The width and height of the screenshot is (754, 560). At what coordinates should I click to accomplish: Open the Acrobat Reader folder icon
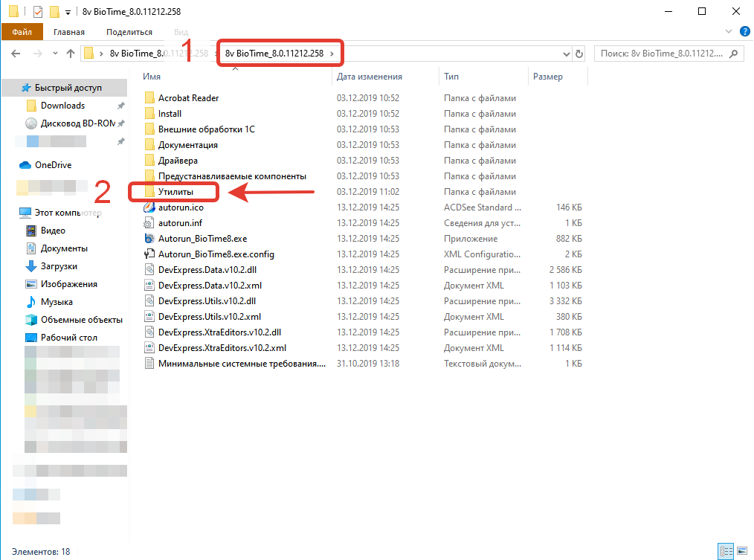tap(149, 98)
